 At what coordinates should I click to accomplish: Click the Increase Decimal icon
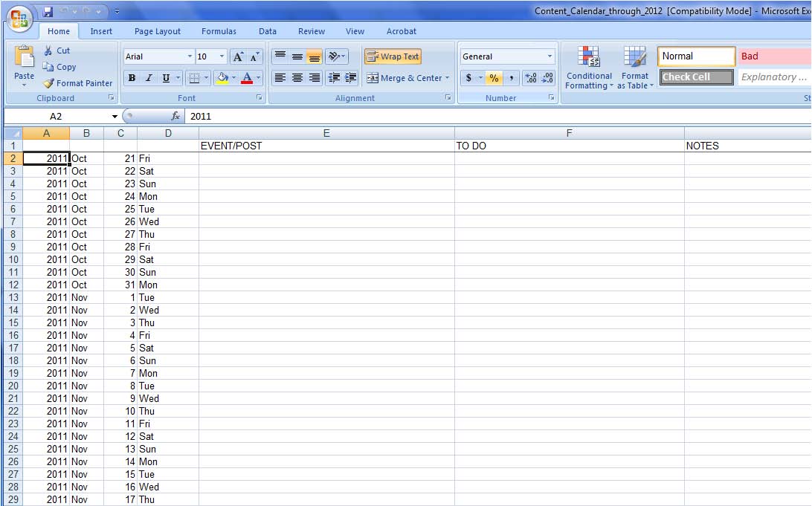click(x=531, y=78)
